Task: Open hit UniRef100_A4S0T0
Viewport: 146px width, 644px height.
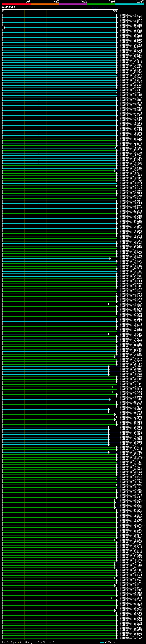Action: pos(131,48)
